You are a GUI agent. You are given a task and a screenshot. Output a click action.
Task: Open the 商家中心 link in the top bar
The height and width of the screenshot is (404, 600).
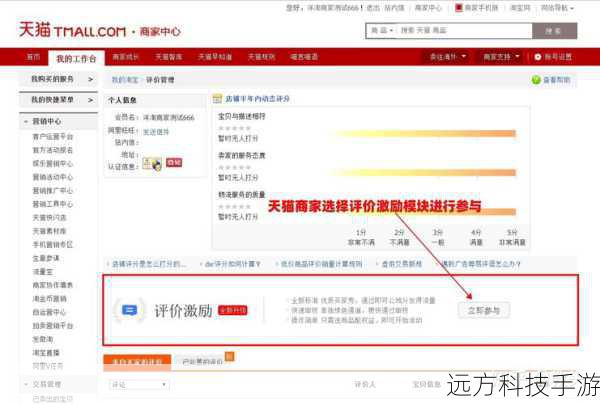(x=428, y=8)
